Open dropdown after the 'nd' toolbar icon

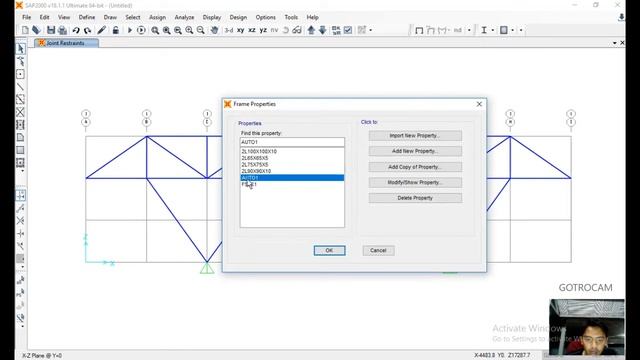[469, 30]
